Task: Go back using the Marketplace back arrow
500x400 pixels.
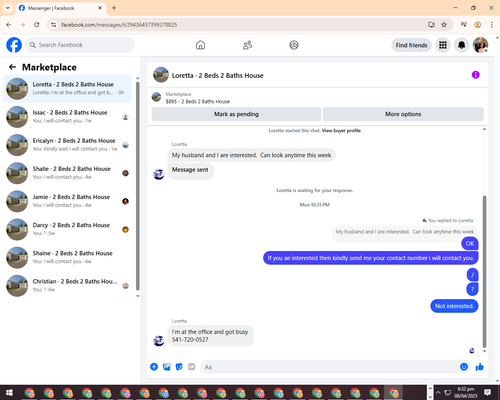Action: (12, 67)
